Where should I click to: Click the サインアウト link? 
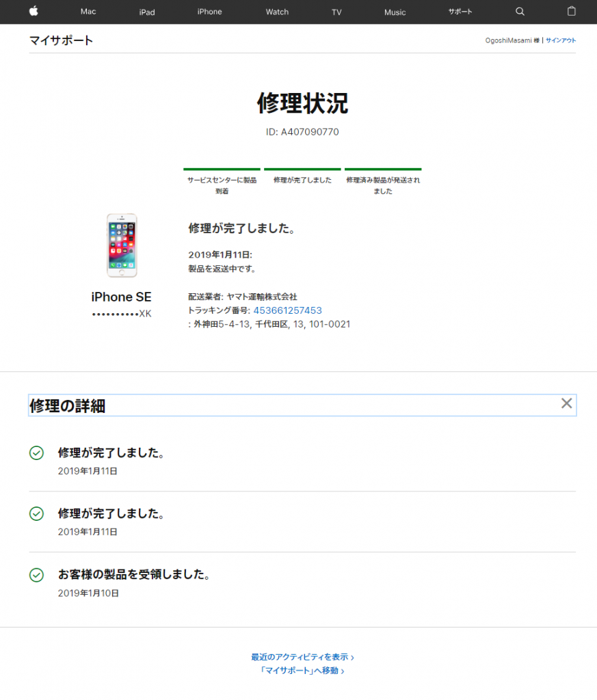coord(560,40)
